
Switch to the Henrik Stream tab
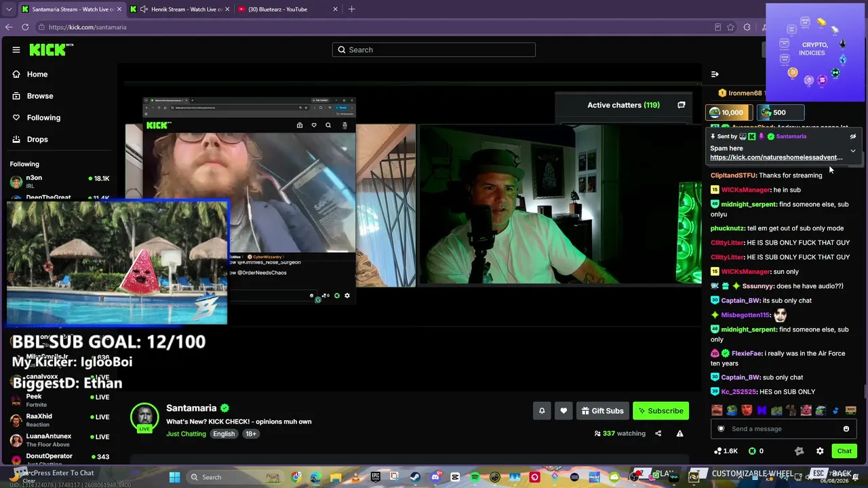point(180,9)
